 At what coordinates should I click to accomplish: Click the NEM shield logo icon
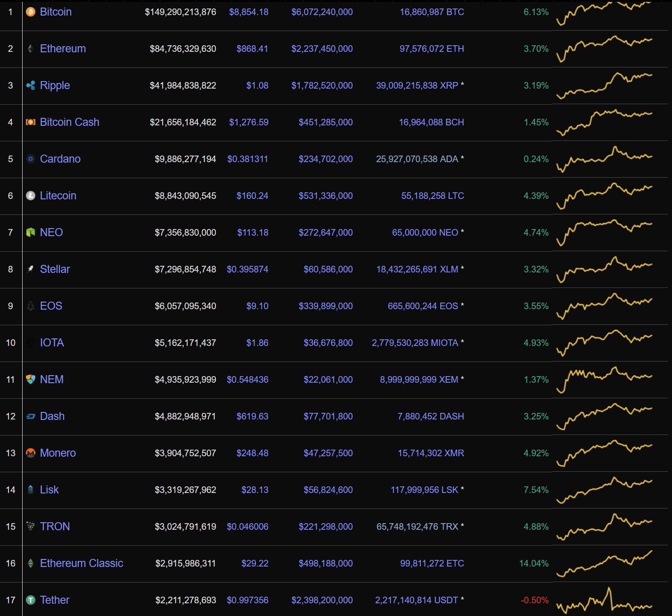[x=31, y=379]
